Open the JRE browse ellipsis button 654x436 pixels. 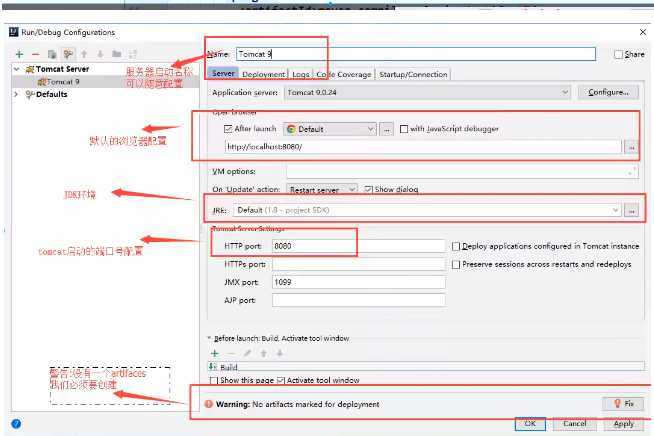pos(631,211)
